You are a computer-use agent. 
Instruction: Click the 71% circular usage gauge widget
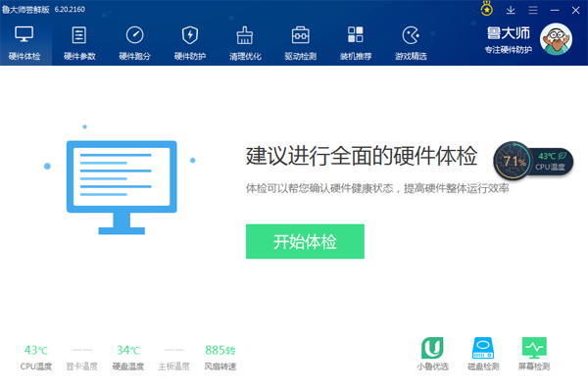coord(513,161)
